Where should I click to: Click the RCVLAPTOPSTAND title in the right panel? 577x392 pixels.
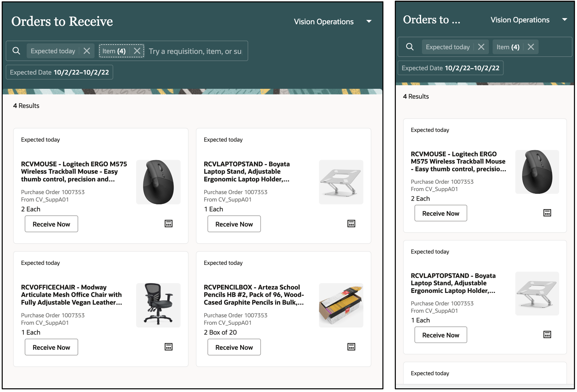(453, 283)
